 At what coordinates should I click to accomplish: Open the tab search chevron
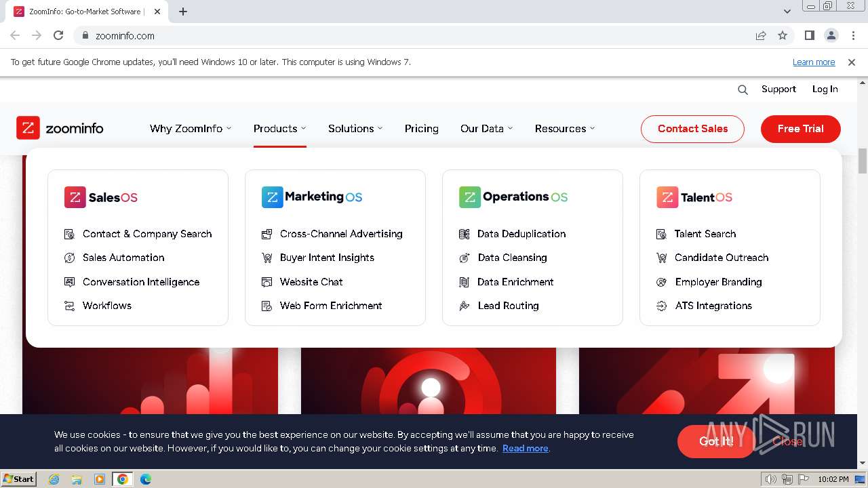787,12
